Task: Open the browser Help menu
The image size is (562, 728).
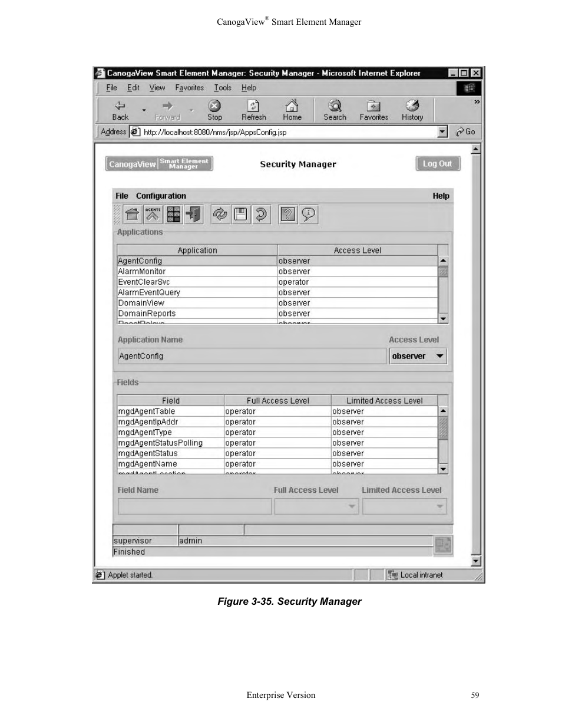Action: click(x=249, y=88)
